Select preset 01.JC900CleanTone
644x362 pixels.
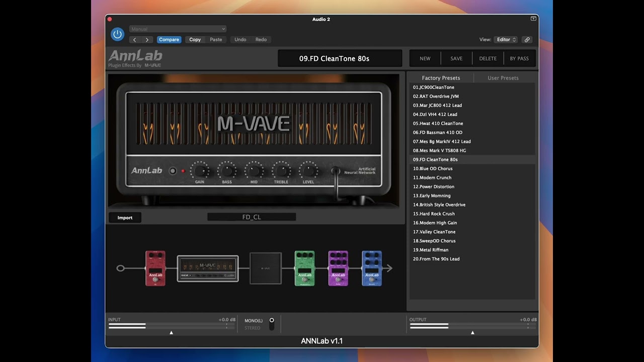pyautogui.click(x=472, y=87)
